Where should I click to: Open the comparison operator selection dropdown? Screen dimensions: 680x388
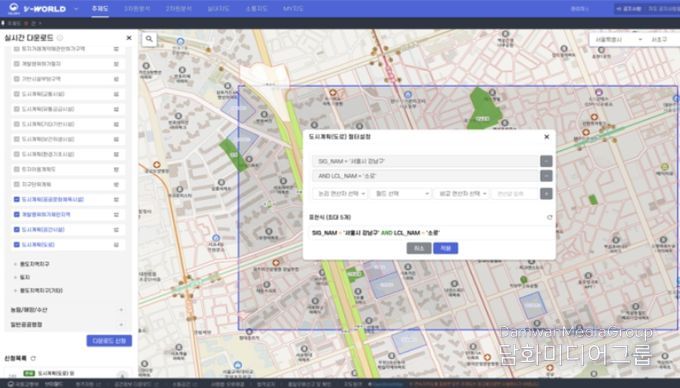tap(461, 193)
